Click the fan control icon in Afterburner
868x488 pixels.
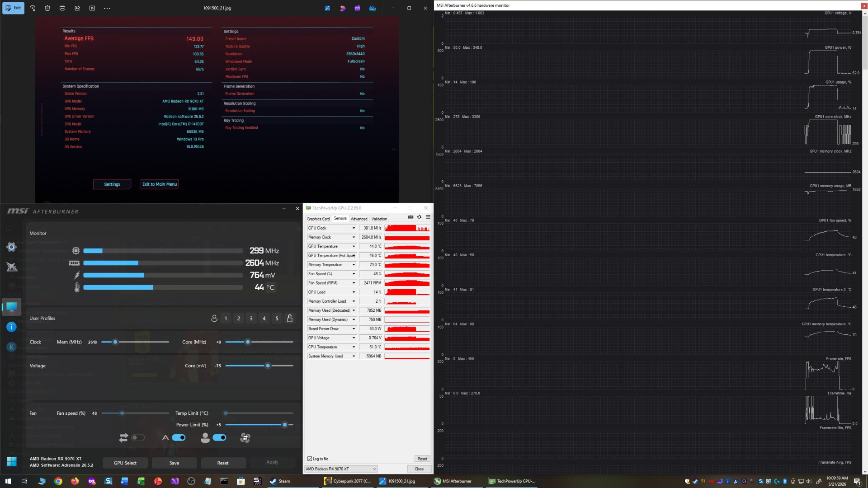[x=245, y=437]
